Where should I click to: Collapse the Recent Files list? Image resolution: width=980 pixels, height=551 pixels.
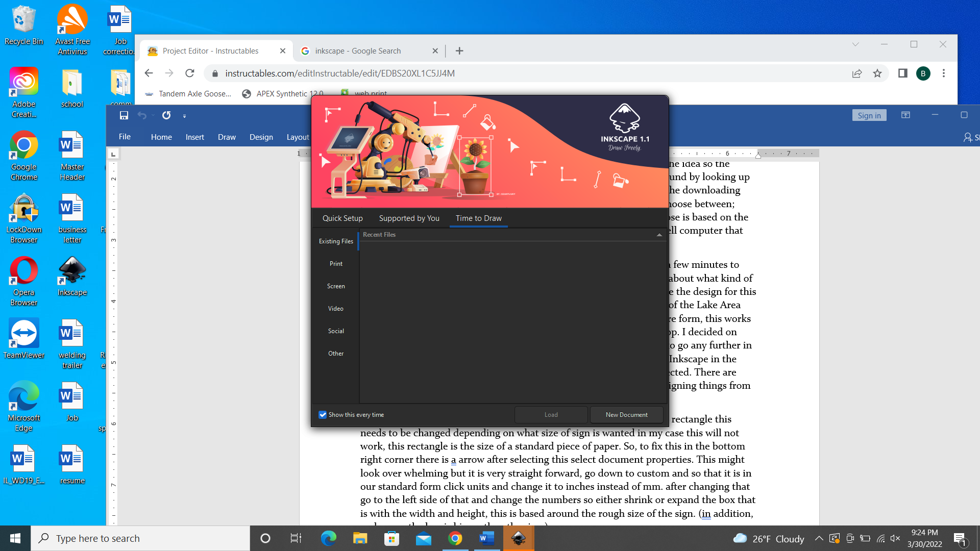[658, 235]
